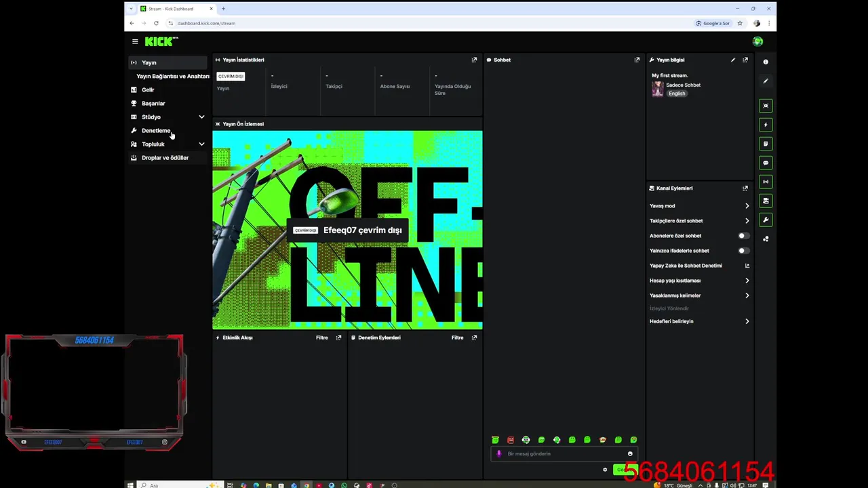868x488 pixels.
Task: Click the purple microphone icon in message box
Action: coord(499,454)
